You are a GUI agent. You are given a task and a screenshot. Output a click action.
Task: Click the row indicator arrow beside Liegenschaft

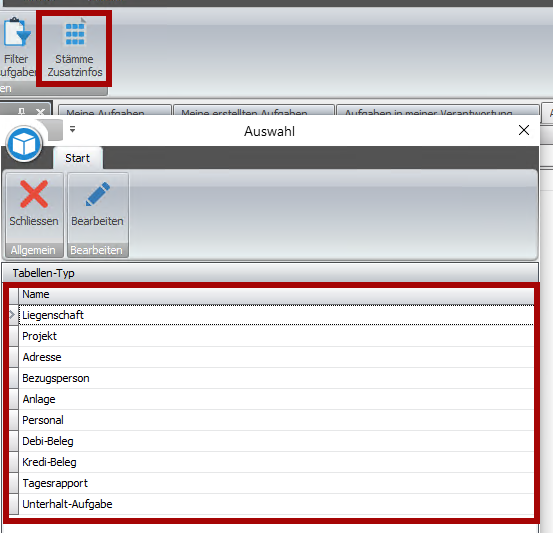13,315
